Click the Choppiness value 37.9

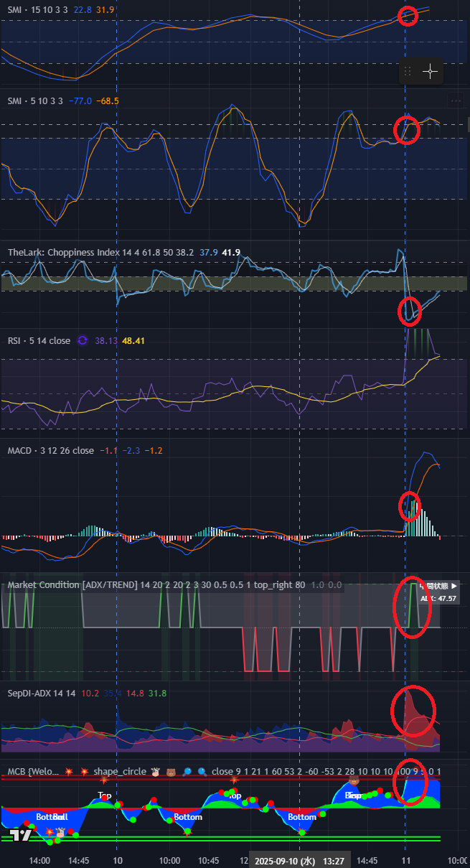(208, 252)
